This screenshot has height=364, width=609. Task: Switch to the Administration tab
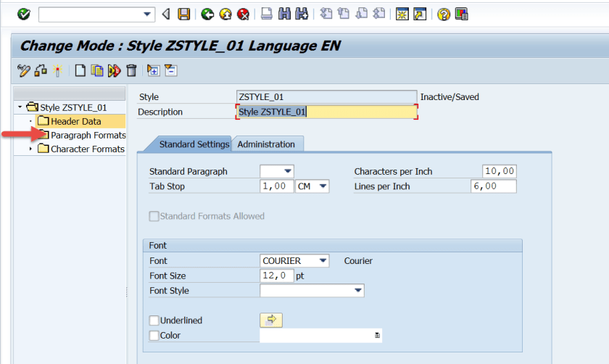click(266, 144)
